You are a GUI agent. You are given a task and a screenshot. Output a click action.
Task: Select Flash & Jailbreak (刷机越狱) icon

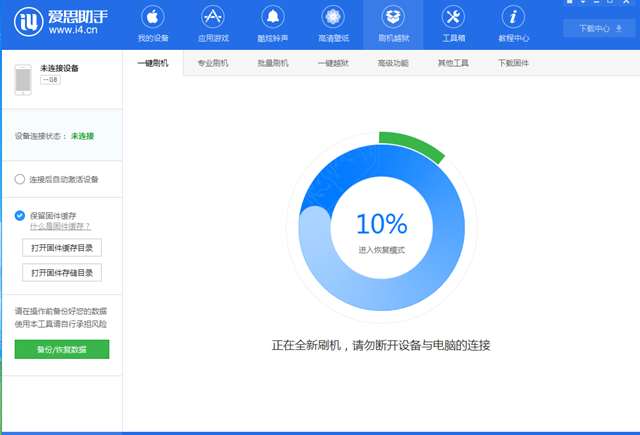click(392, 24)
